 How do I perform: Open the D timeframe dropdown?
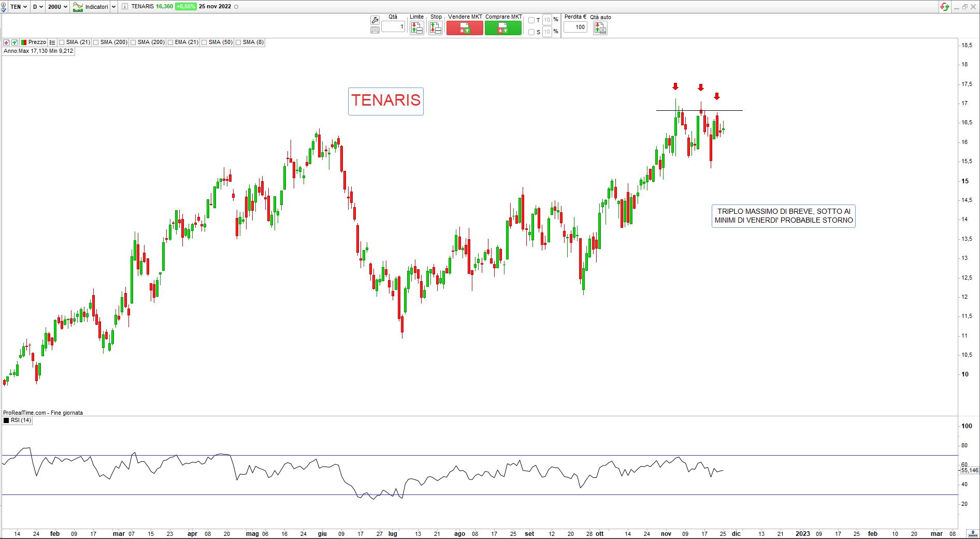pyautogui.click(x=38, y=7)
